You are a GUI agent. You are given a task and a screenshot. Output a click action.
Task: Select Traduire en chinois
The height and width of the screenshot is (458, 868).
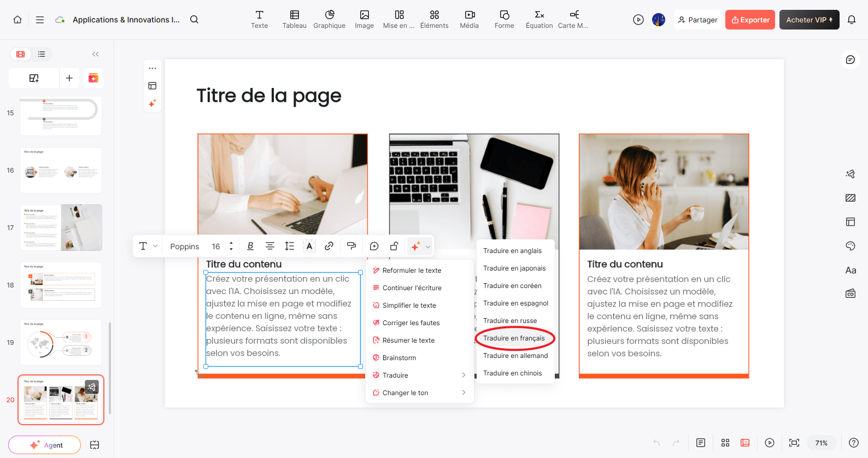(515, 373)
